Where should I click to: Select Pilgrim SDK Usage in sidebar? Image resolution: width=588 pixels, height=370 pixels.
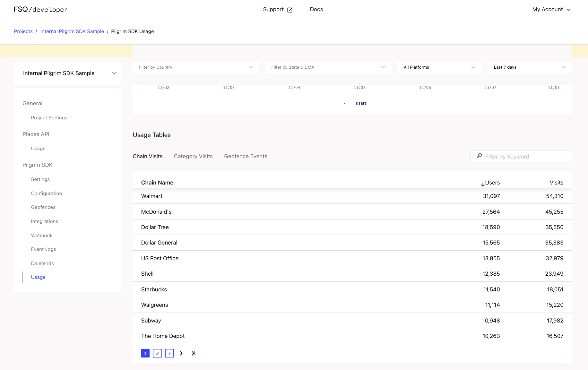38,277
